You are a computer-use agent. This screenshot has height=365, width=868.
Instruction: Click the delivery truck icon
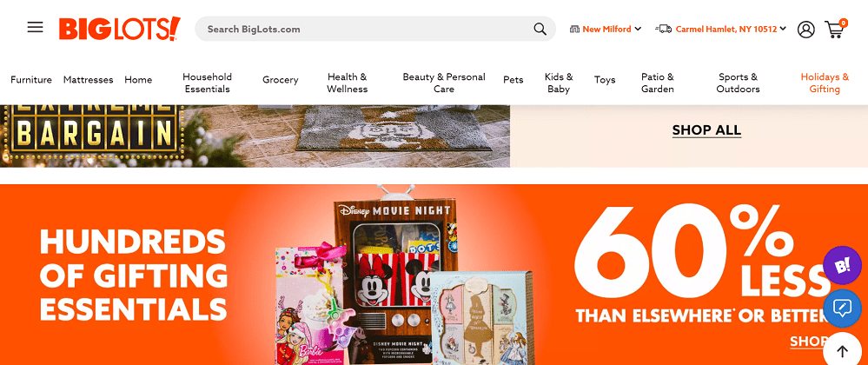point(663,29)
